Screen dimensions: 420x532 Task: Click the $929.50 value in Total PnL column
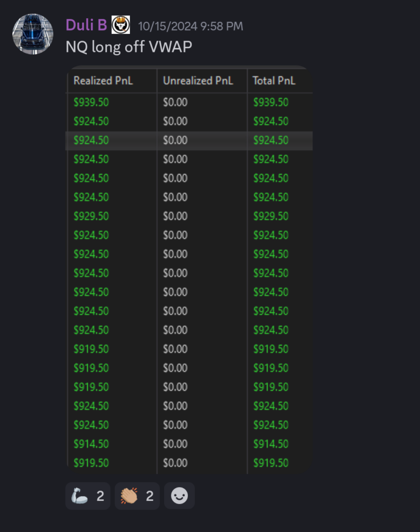point(270,216)
